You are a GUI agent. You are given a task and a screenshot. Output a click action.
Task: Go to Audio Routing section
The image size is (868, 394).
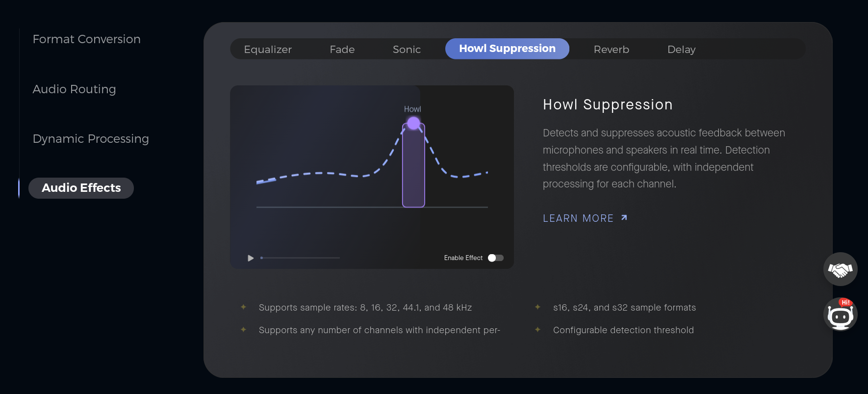tap(74, 89)
